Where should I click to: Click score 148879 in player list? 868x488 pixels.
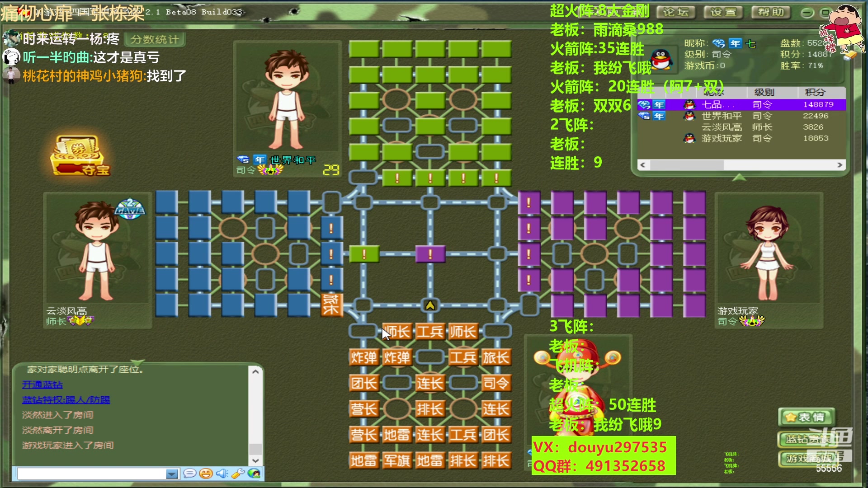point(818,104)
